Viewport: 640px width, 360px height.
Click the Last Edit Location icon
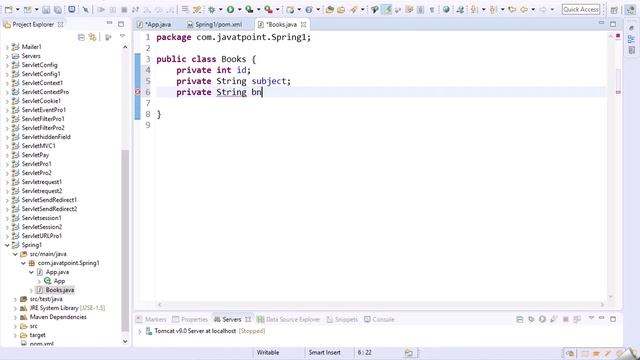512,9
